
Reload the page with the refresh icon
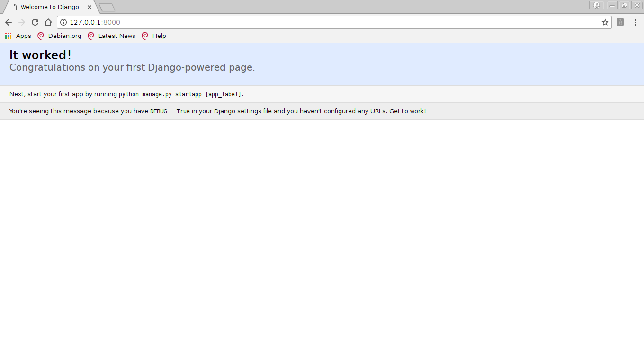pyautogui.click(x=35, y=22)
